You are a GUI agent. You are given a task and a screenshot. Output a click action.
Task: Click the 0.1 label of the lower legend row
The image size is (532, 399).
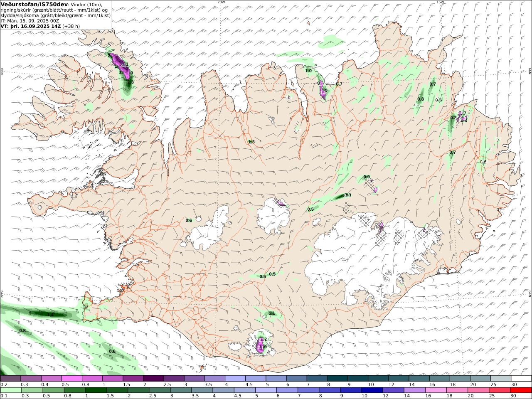(x=4, y=396)
